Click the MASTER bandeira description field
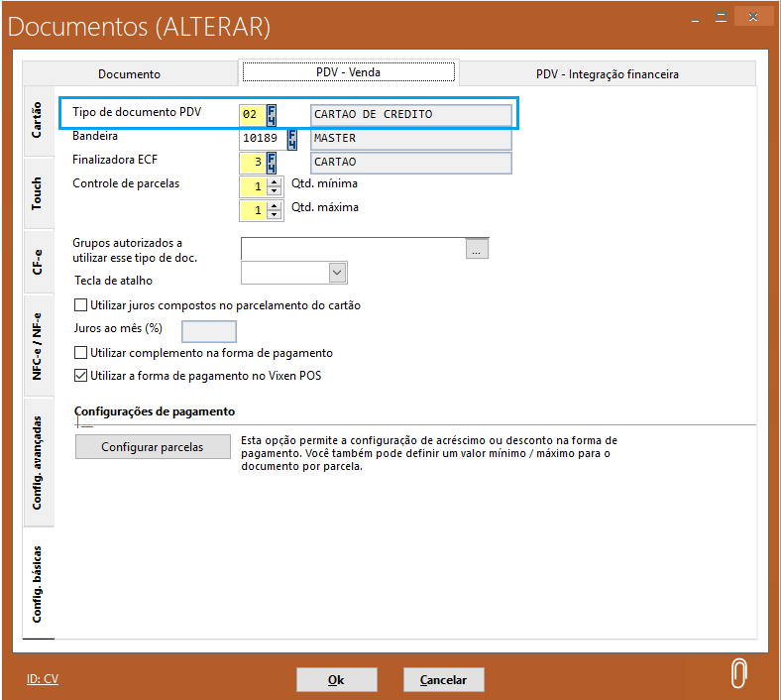This screenshot has width=781, height=700. [x=411, y=139]
